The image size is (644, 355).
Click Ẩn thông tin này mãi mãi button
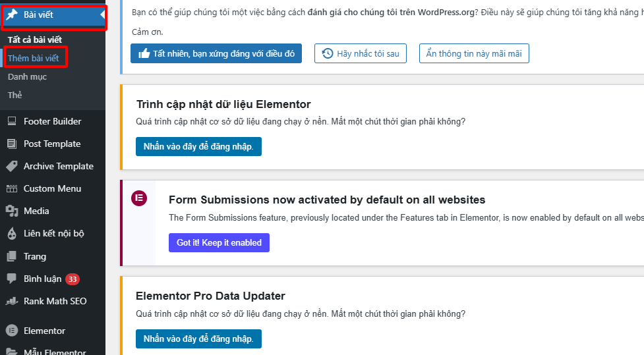pos(474,53)
